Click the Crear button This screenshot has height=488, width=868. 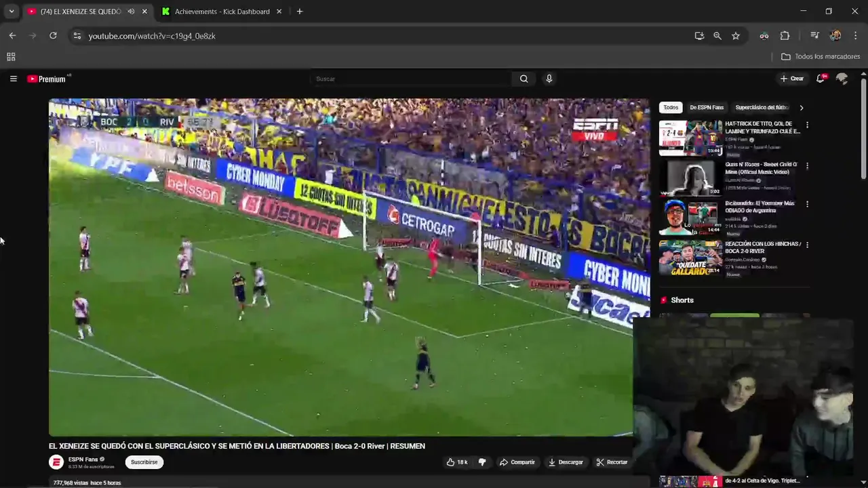(x=791, y=79)
